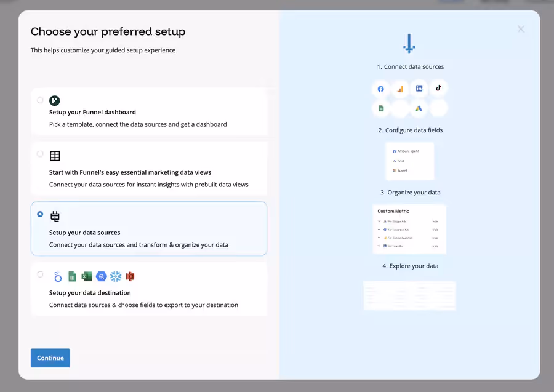554x392 pixels.
Task: Click the Custom Metric preview thumbnail
Action: 409,229
